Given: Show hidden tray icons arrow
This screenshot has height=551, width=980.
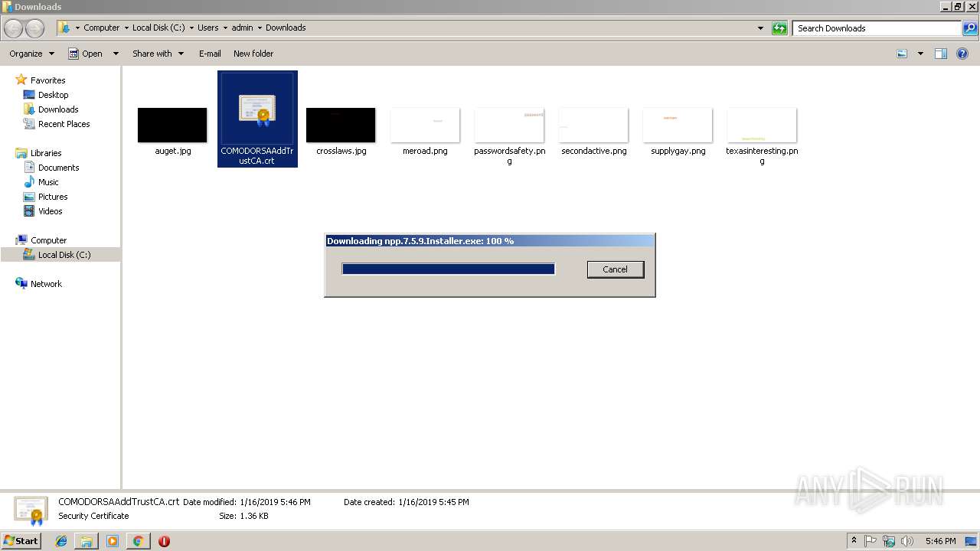Looking at the screenshot, I should point(854,541).
